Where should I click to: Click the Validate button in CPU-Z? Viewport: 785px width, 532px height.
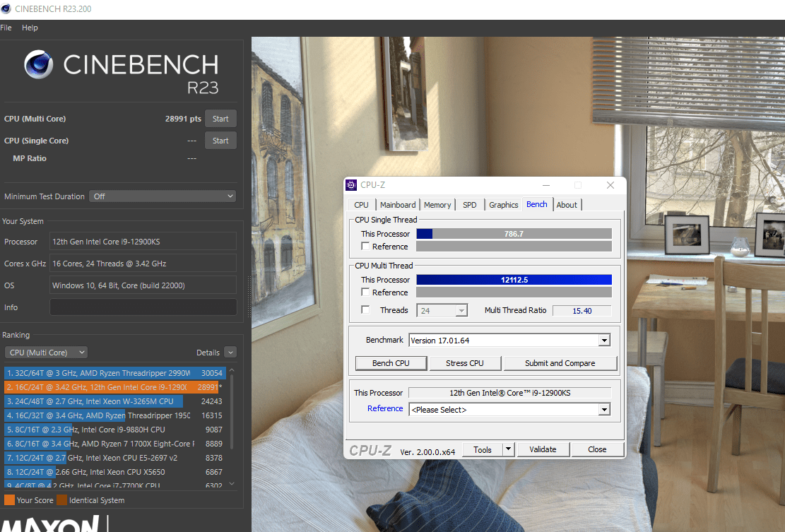click(x=543, y=449)
